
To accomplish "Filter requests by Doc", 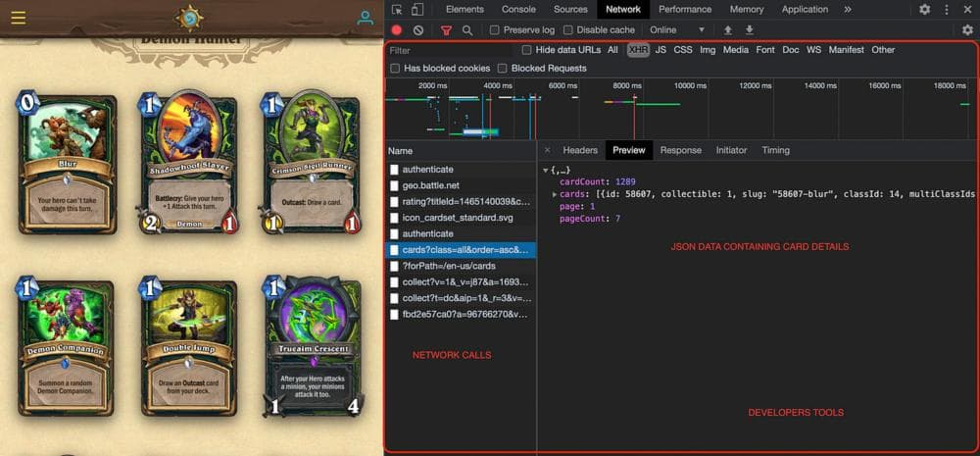I will [x=791, y=50].
